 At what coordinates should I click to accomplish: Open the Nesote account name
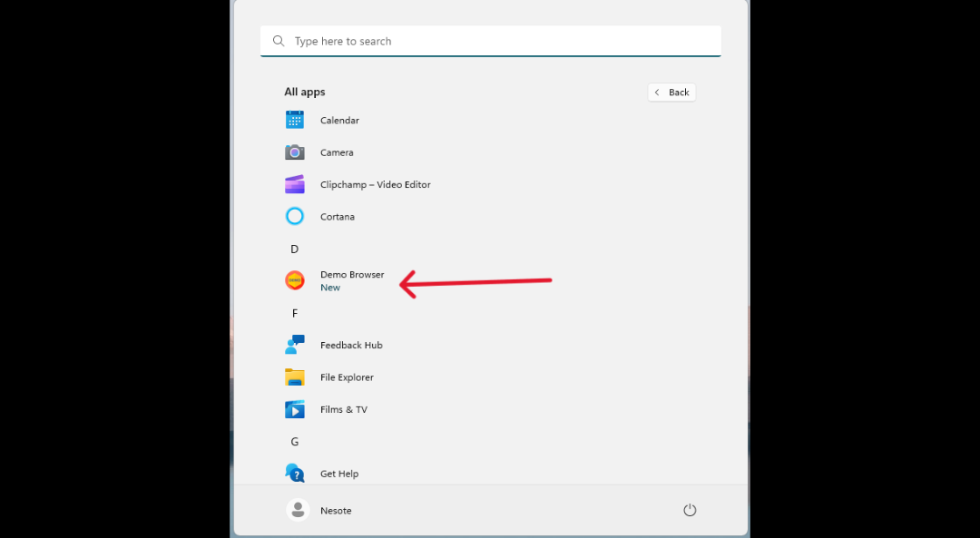[x=336, y=511]
